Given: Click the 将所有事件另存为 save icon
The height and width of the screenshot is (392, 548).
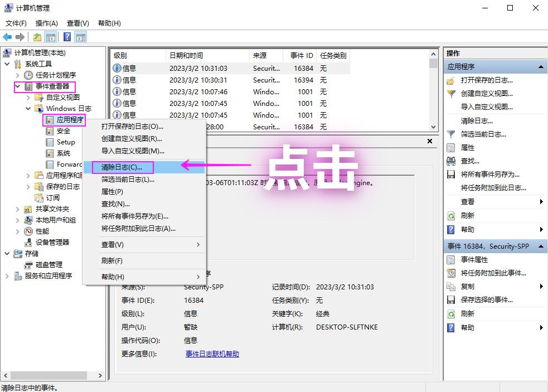Looking at the screenshot, I should pos(451,175).
